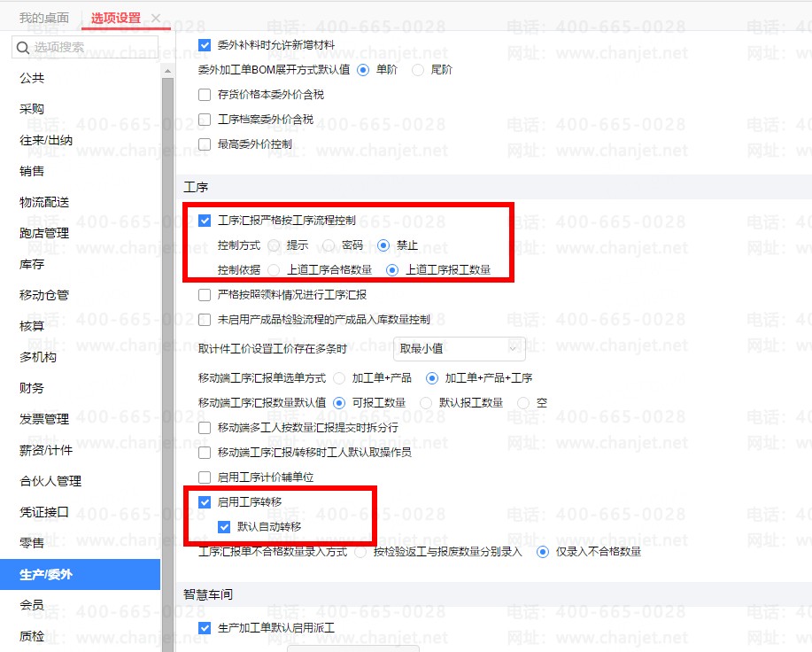Image resolution: width=812 pixels, height=652 pixels.
Task: Select 单阶 for BOM展开方式
Action: 363,70
